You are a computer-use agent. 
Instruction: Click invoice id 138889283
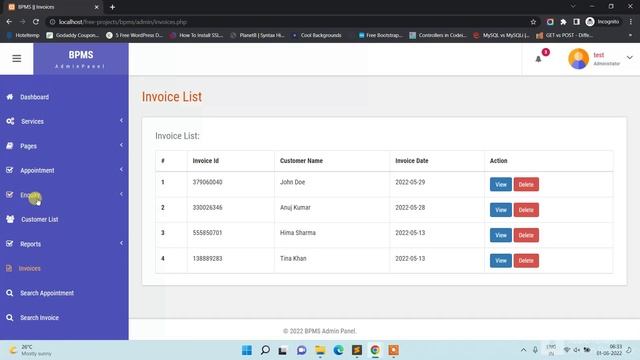tap(207, 258)
